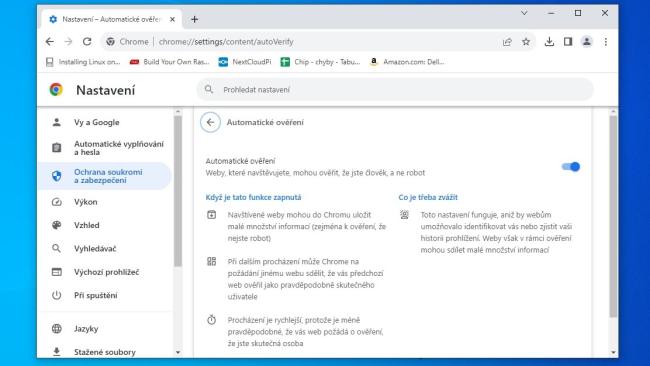Image resolution: width=650 pixels, height=366 pixels.
Task: Click the grid icon beside Při dalším procházení
Action: point(211,261)
